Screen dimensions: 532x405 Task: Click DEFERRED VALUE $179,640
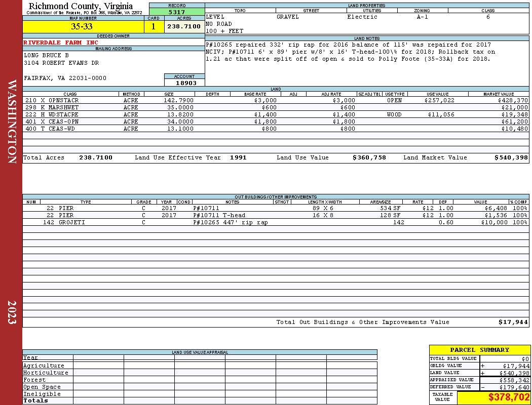[514, 387]
